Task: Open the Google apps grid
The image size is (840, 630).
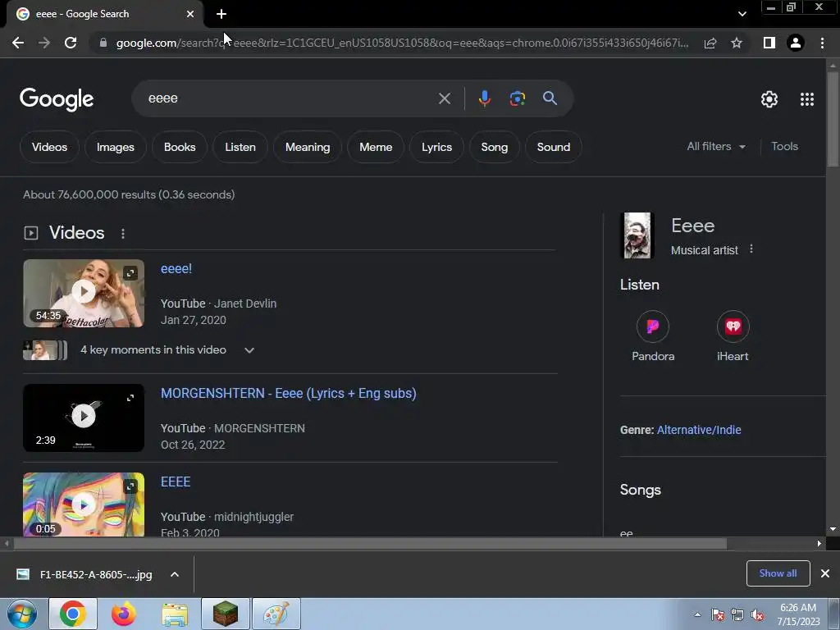Action: [x=807, y=99]
